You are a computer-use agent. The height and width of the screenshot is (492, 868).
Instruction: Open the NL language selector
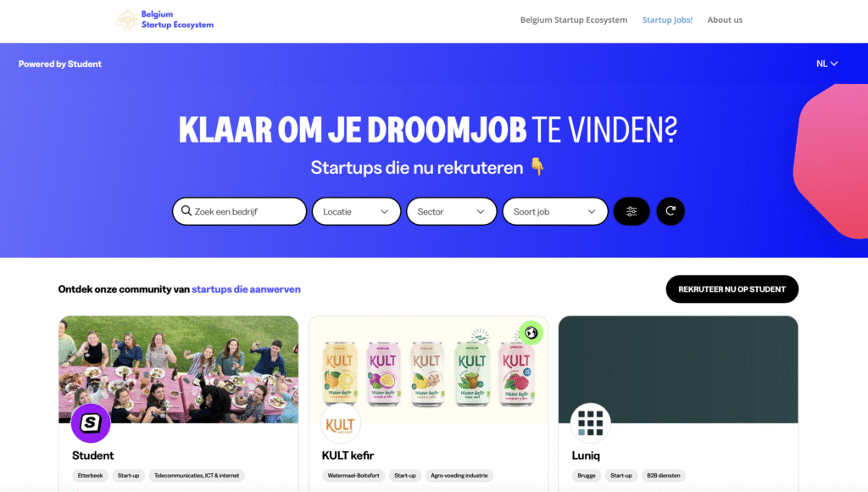(826, 64)
